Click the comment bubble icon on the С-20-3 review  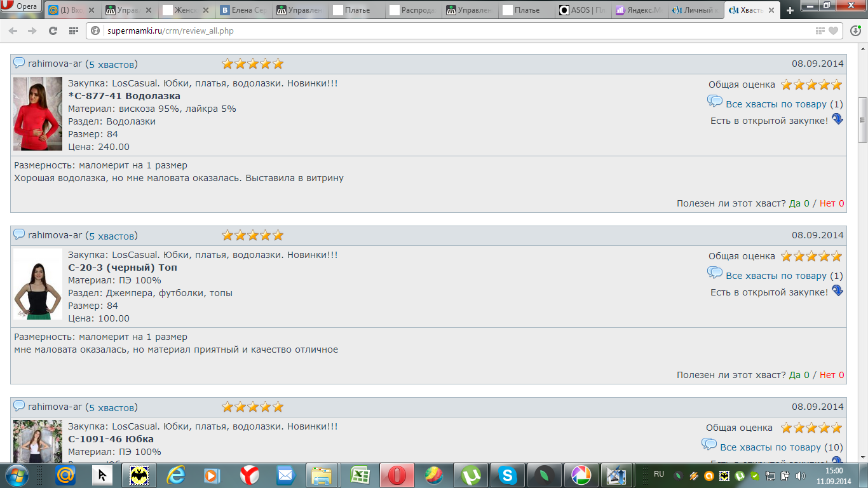pyautogui.click(x=19, y=234)
